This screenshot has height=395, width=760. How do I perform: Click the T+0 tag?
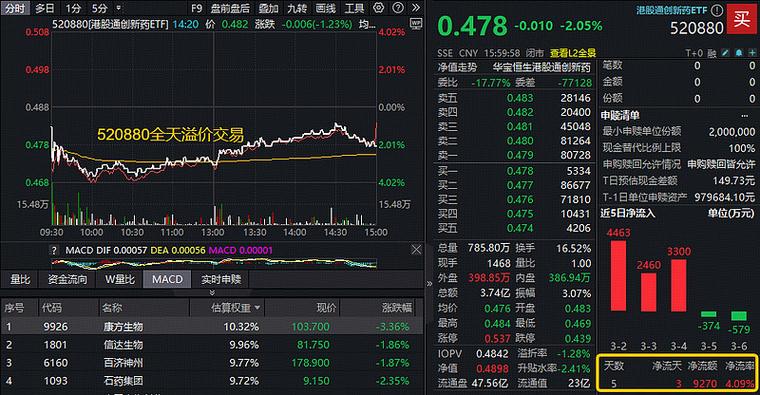click(x=694, y=53)
